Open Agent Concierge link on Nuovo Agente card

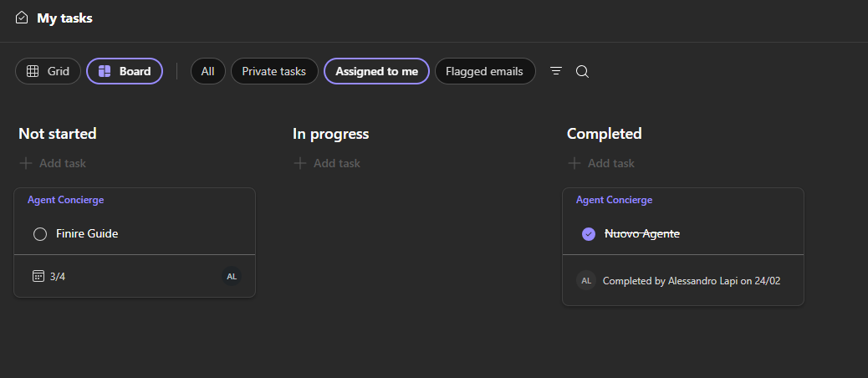614,200
